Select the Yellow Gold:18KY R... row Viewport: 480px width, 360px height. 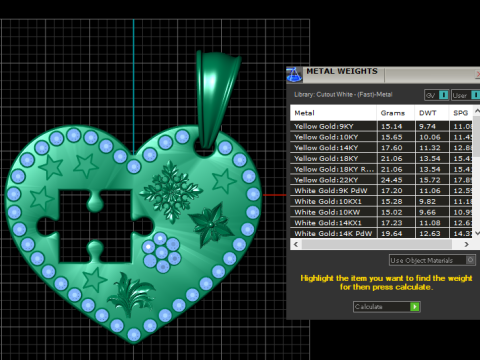pyautogui.click(x=381, y=169)
